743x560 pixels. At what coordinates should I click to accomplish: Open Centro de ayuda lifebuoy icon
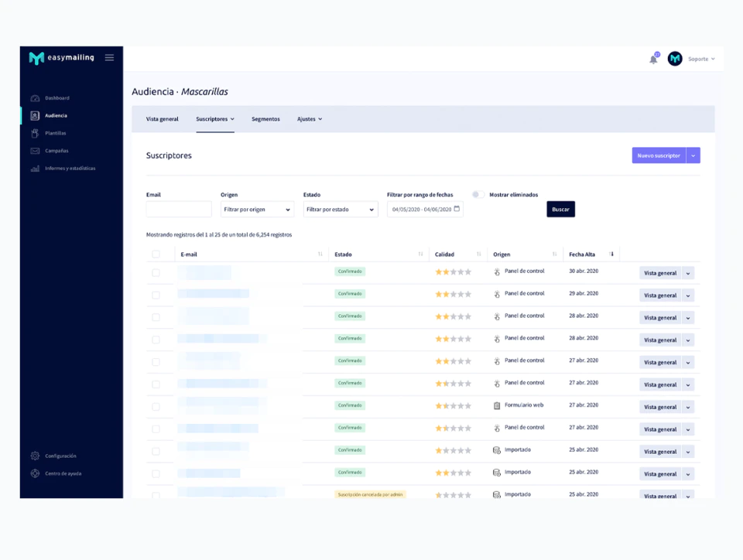point(35,473)
